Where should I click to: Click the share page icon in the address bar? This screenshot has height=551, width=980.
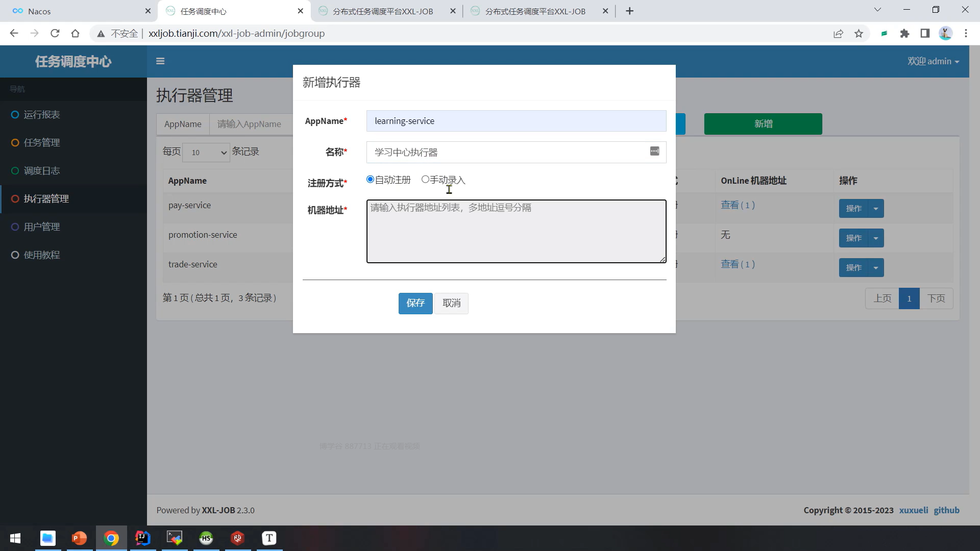click(x=838, y=34)
